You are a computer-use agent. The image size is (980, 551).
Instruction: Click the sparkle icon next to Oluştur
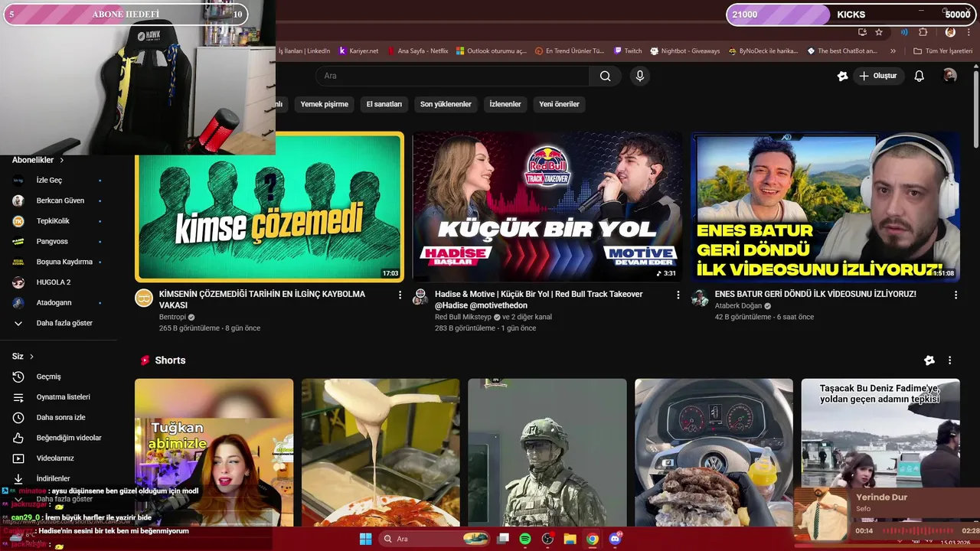[842, 76]
